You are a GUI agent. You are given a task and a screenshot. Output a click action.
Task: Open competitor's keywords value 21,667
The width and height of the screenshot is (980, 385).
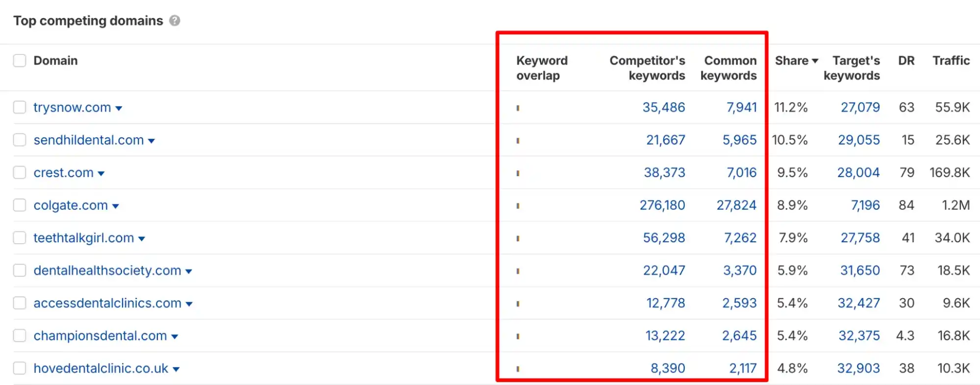[665, 140]
